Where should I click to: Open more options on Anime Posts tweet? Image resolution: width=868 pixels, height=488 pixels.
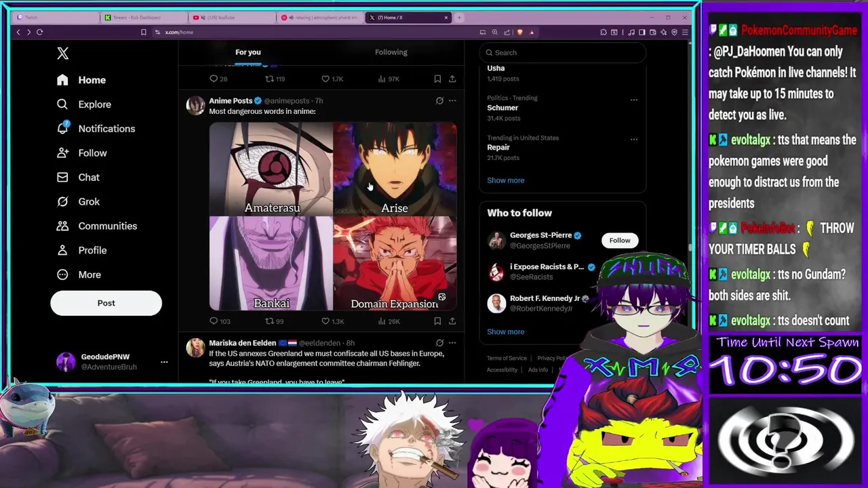(452, 101)
